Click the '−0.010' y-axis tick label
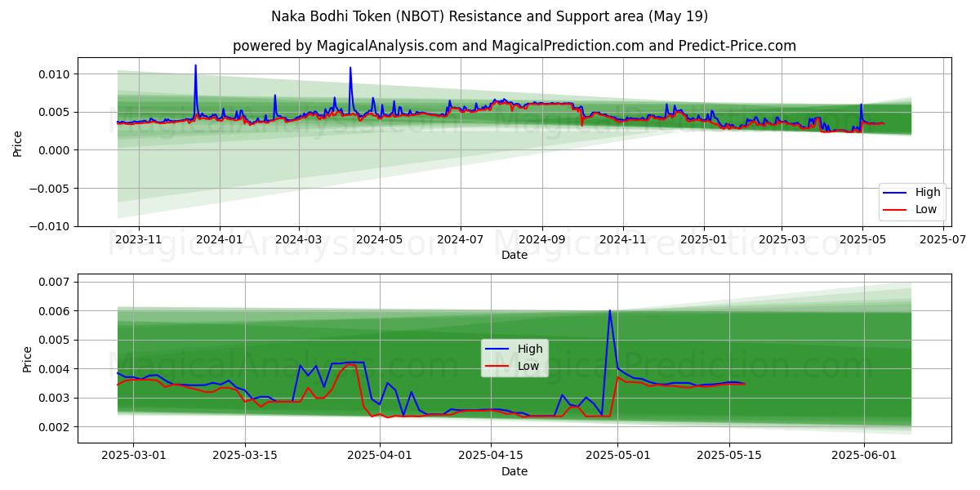The height and width of the screenshot is (490, 980). click(x=50, y=225)
